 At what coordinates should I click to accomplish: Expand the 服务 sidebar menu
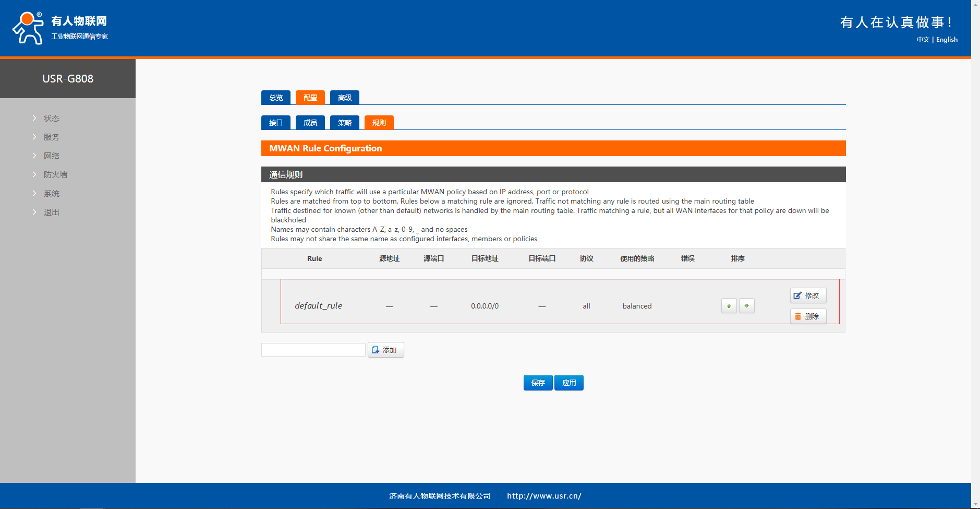51,137
